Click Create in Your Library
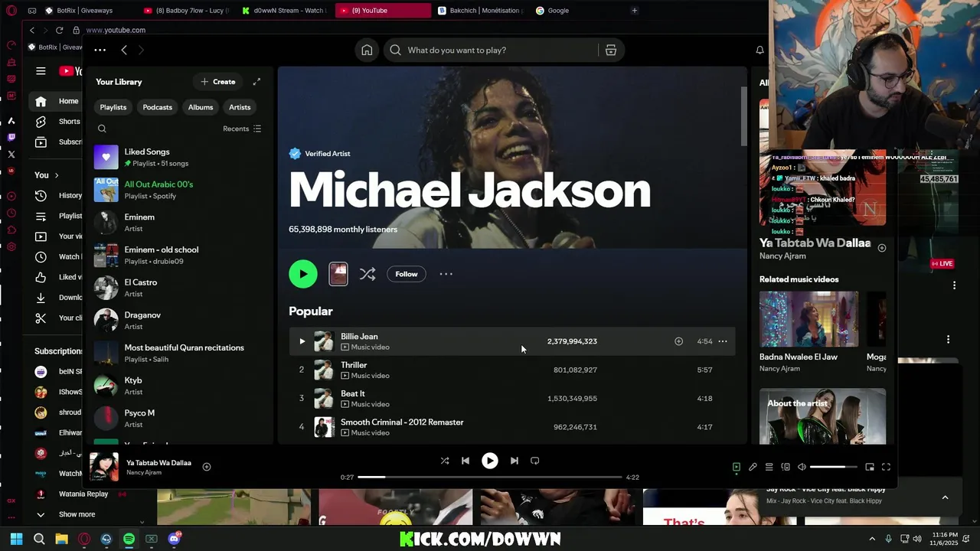This screenshot has height=551, width=980. coord(217,82)
